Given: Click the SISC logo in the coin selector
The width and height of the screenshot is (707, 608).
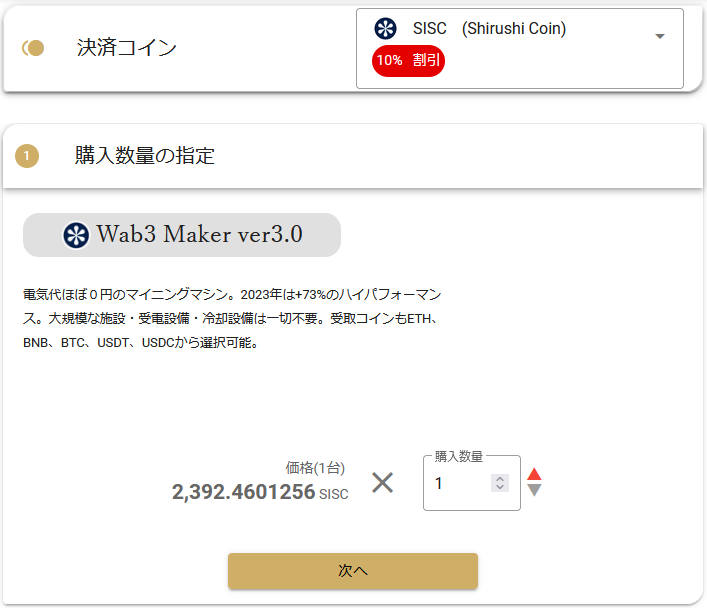Looking at the screenshot, I should (x=386, y=28).
